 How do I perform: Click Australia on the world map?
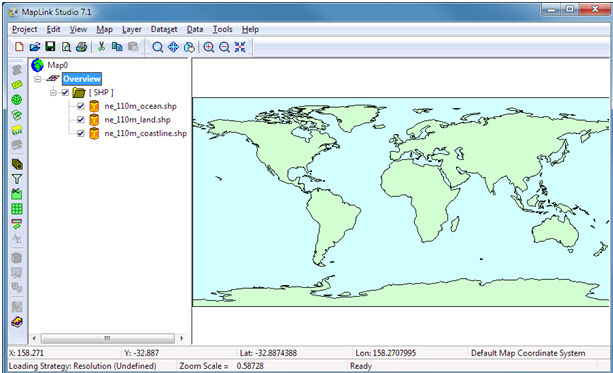click(557, 234)
